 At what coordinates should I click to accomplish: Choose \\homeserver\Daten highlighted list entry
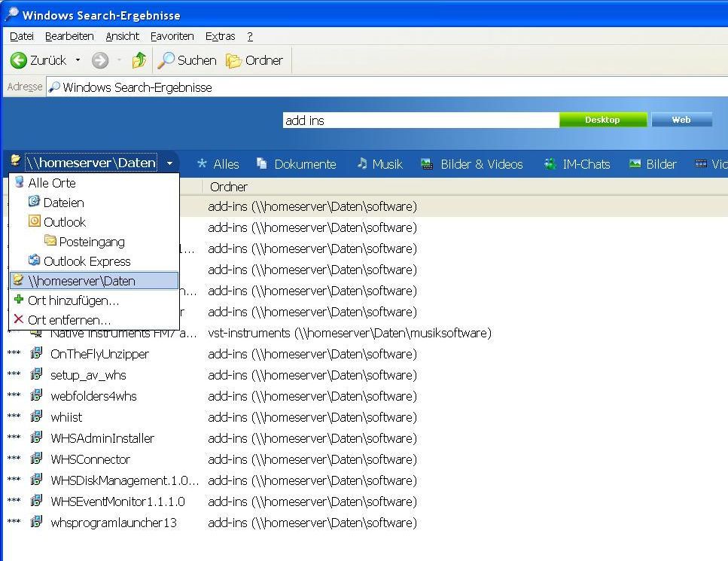pos(94,280)
